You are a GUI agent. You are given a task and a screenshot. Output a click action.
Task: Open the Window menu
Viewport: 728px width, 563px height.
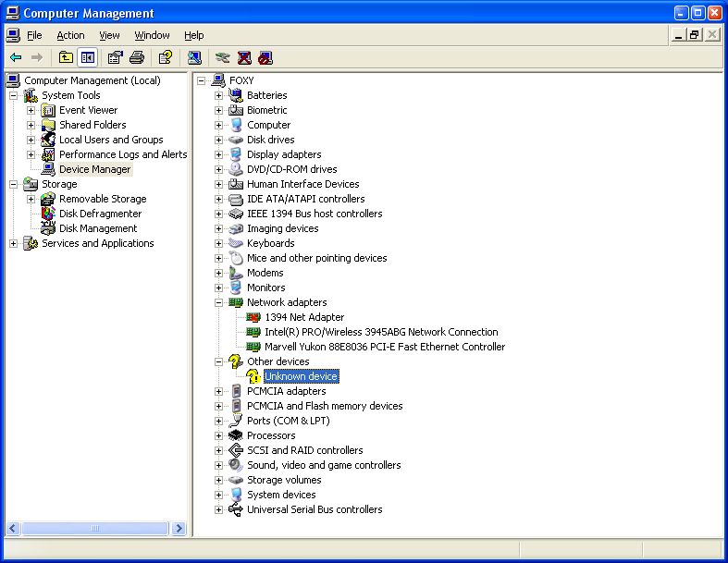pyautogui.click(x=152, y=35)
